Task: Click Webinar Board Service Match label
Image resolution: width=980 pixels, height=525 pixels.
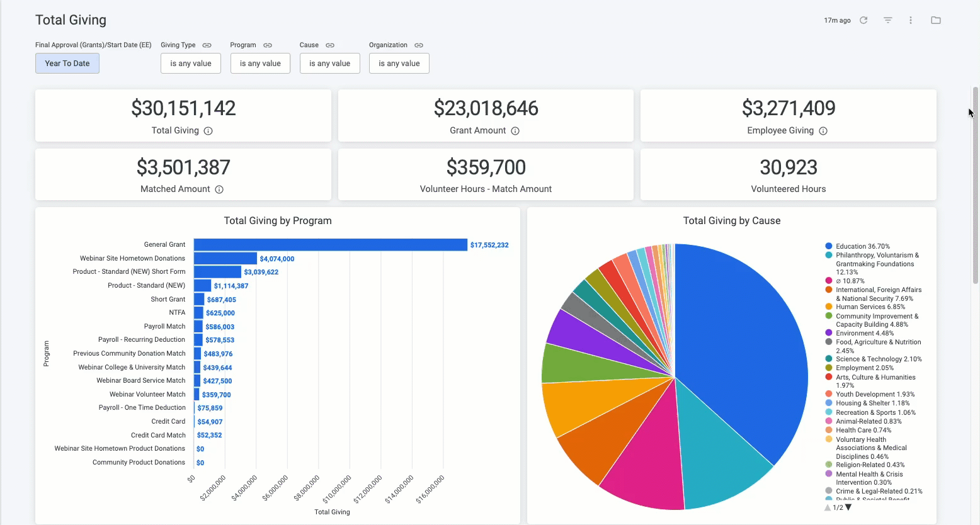Action: click(x=141, y=381)
